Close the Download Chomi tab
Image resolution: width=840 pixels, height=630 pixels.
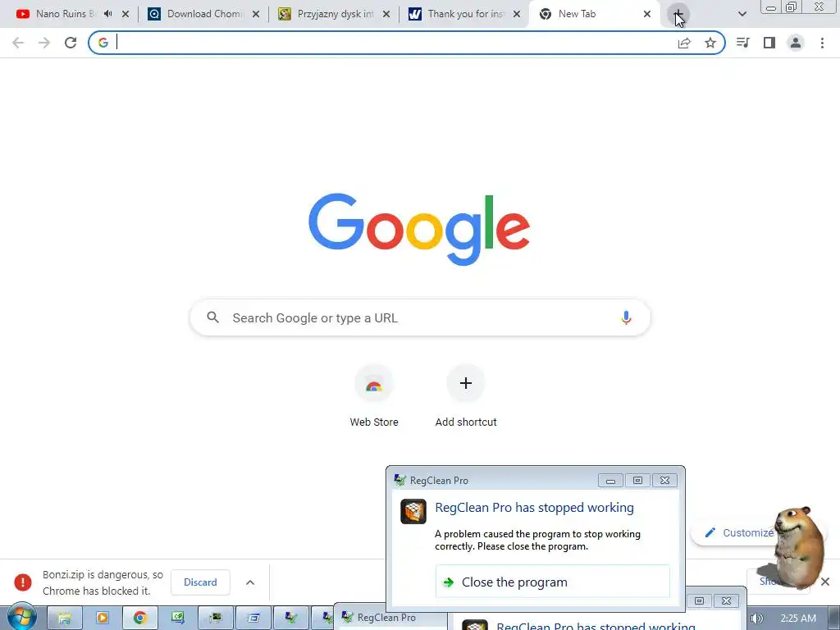(256, 14)
